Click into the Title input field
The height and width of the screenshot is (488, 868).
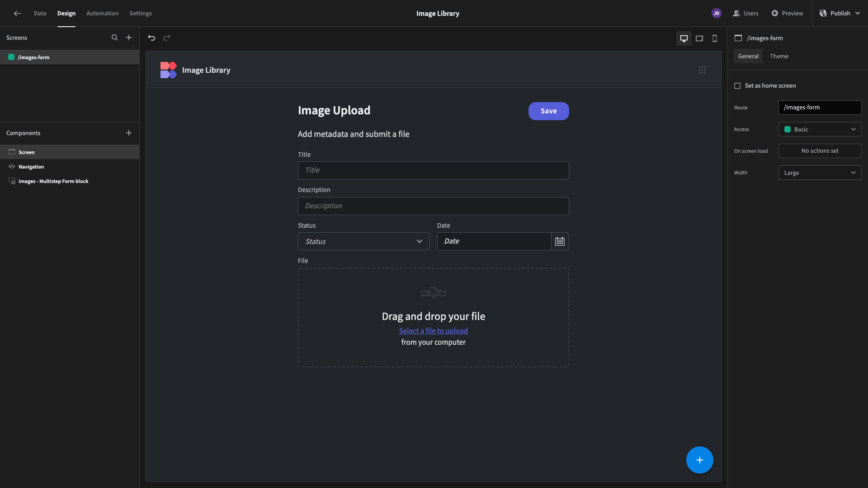click(433, 170)
